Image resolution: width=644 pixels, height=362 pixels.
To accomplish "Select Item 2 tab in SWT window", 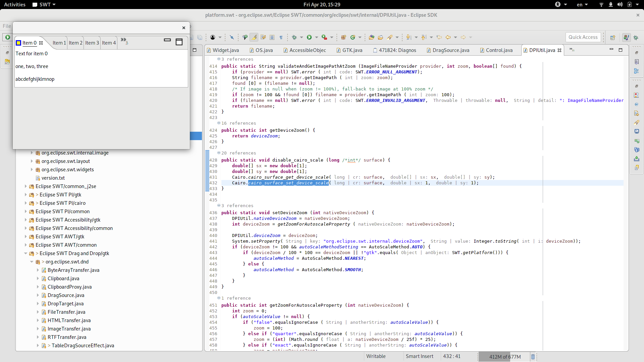I will (x=75, y=43).
